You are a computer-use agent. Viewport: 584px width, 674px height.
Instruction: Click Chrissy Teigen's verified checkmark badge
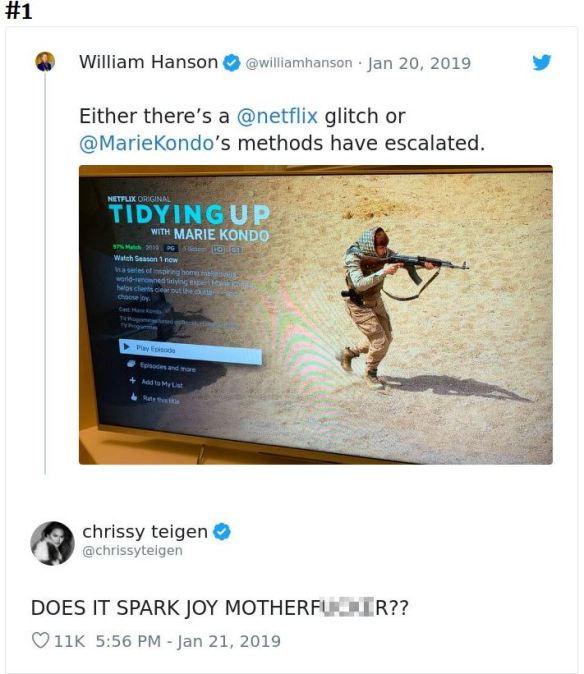(x=222, y=532)
